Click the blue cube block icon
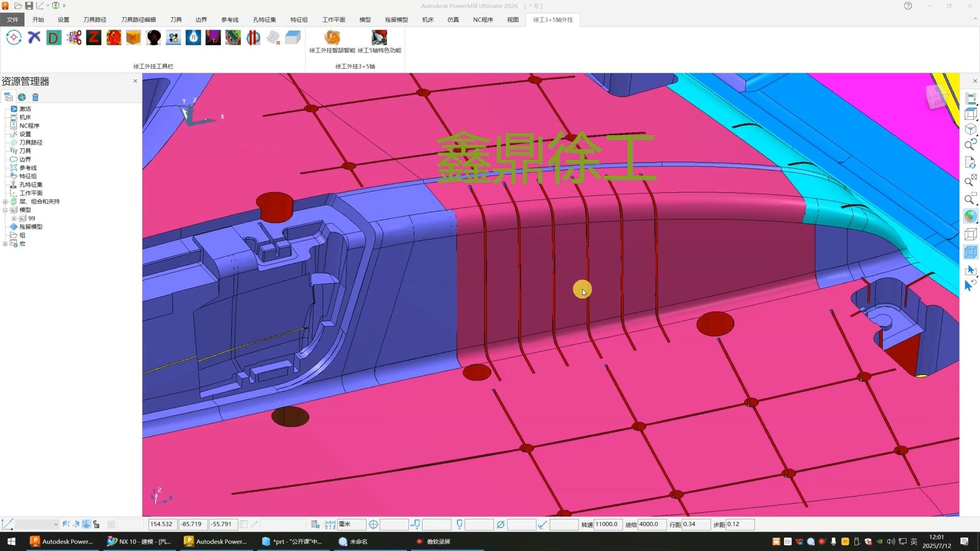980x551 pixels. click(x=293, y=38)
